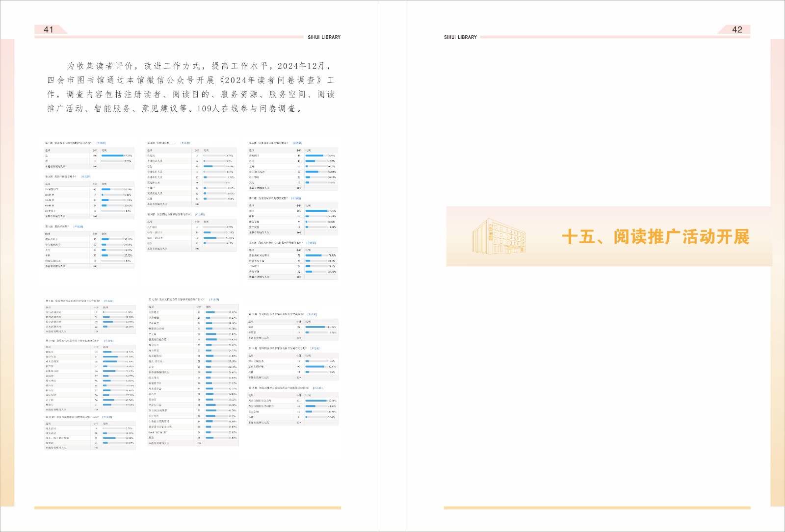This screenshot has width=785, height=532.
Task: Click the intro paragraph starting 为收集读者评价
Action: [191, 87]
